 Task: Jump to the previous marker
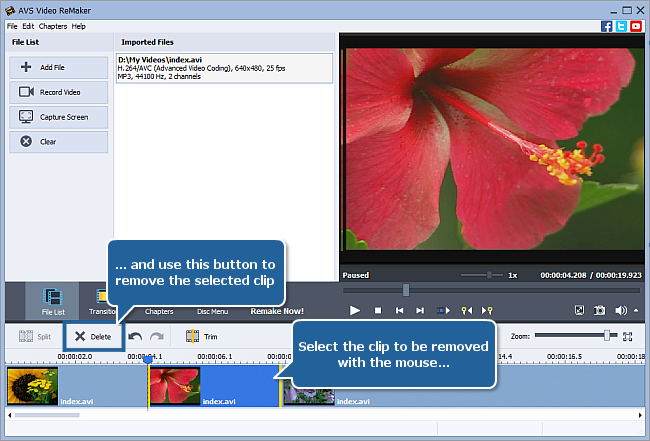click(467, 310)
